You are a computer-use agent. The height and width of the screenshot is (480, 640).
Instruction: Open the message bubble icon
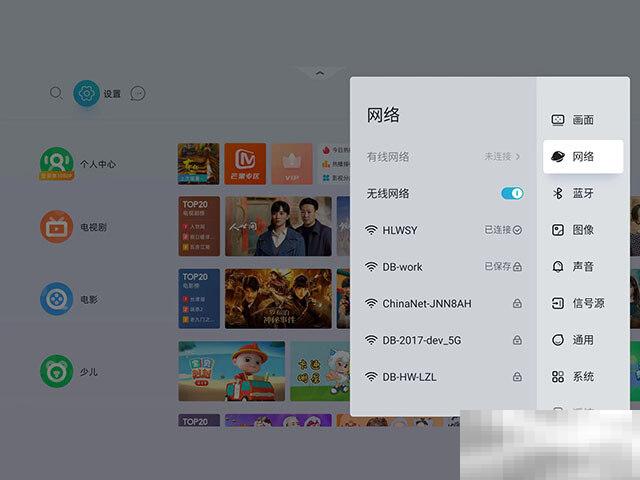click(x=138, y=93)
